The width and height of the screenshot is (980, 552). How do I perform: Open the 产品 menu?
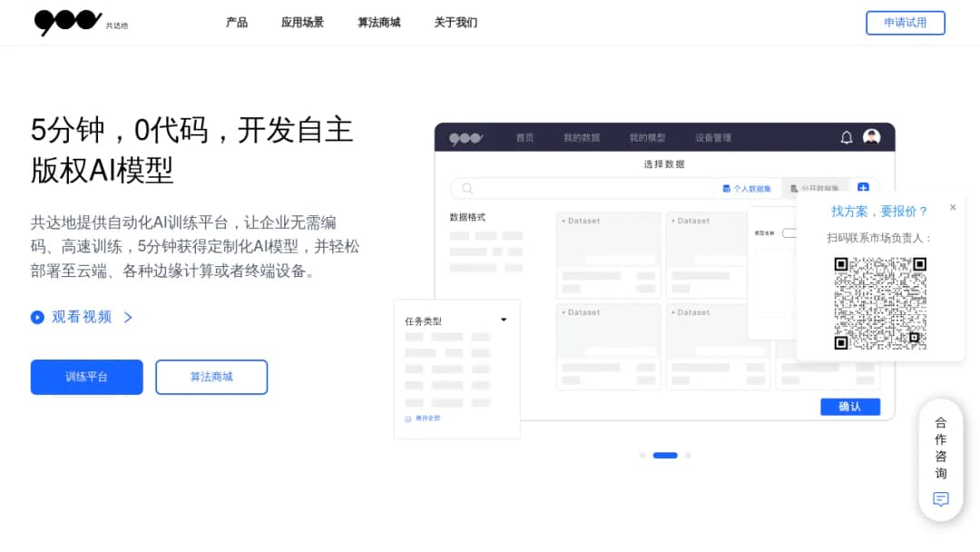pyautogui.click(x=236, y=23)
